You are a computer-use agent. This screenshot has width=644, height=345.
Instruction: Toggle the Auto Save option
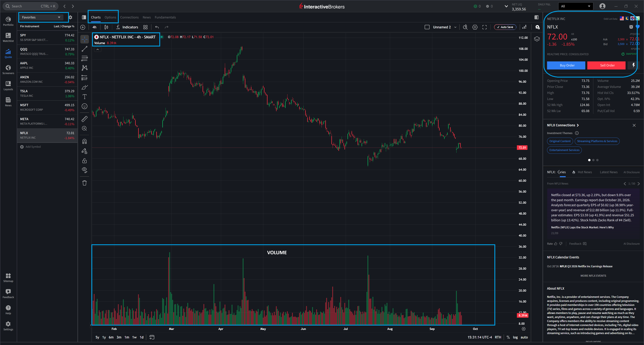[505, 27]
